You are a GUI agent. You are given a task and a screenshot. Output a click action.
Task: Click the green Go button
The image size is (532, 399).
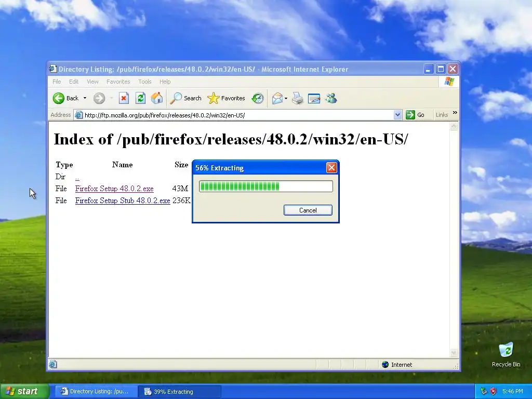coord(415,115)
